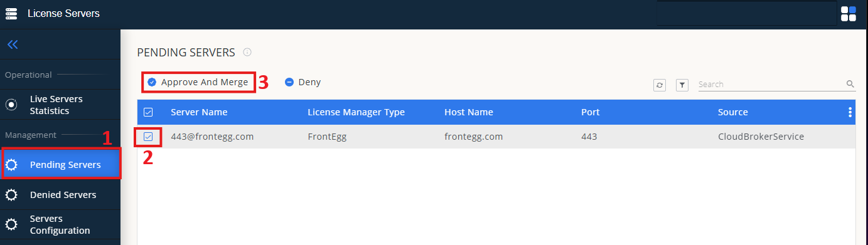This screenshot has width=868, height=245.
Task: Open Servers Configuration page
Action: tap(60, 224)
